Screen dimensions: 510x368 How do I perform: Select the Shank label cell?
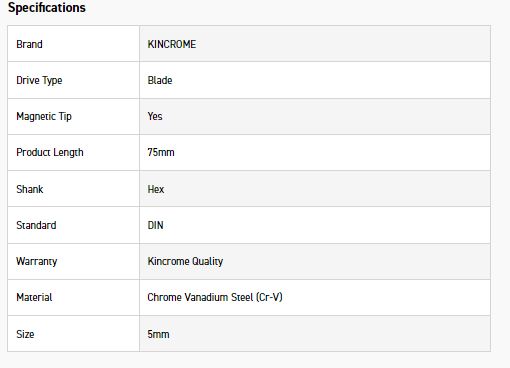[74, 189]
